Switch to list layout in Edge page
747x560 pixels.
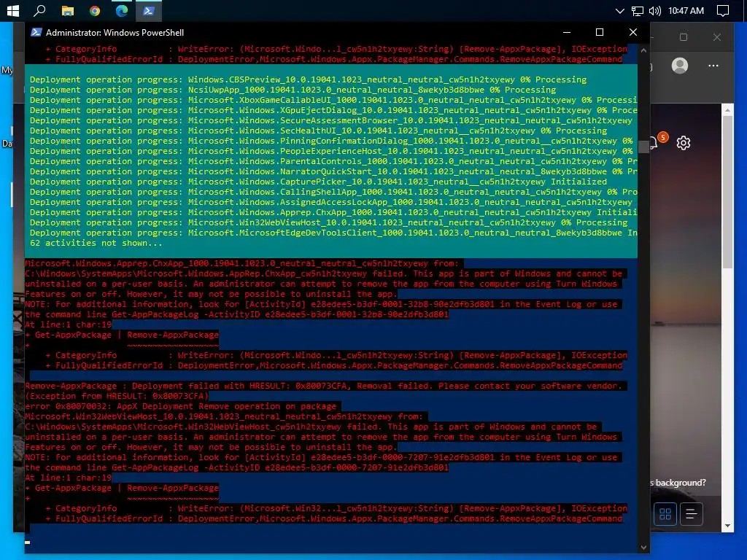tap(692, 514)
